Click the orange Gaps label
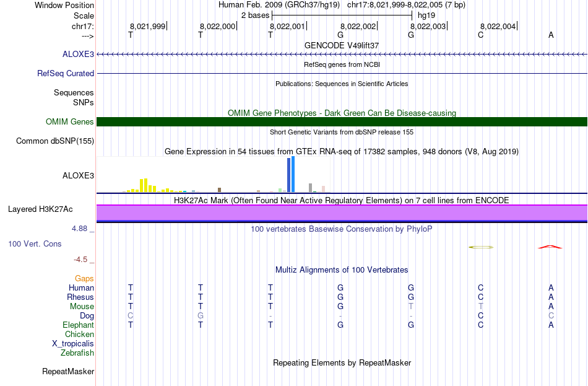The image size is (588, 386). 84,279
